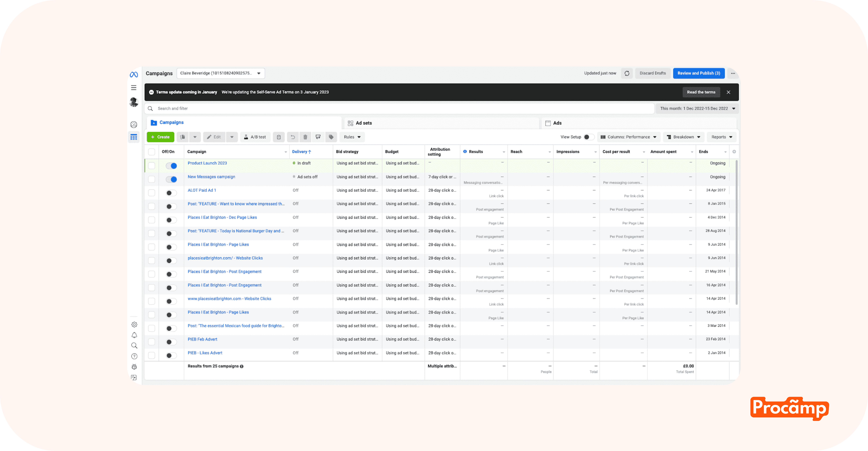This screenshot has height=451, width=868.
Task: Open the Product Launch 2023 campaign link
Action: [207, 163]
